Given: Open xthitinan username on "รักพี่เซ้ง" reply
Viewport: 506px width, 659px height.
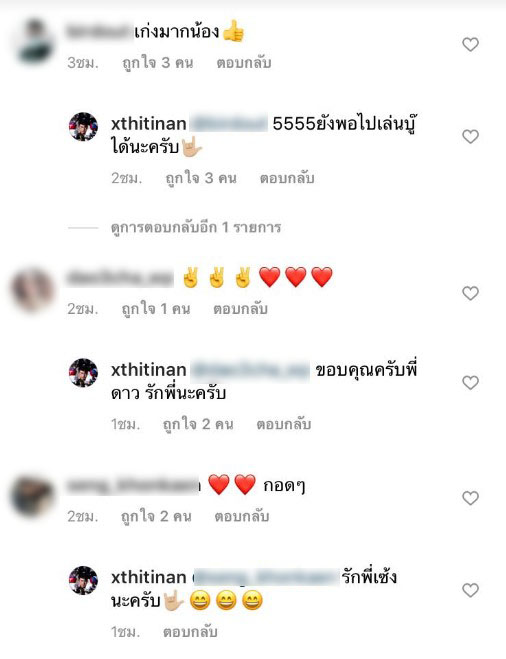Looking at the screenshot, I should pos(148,577).
